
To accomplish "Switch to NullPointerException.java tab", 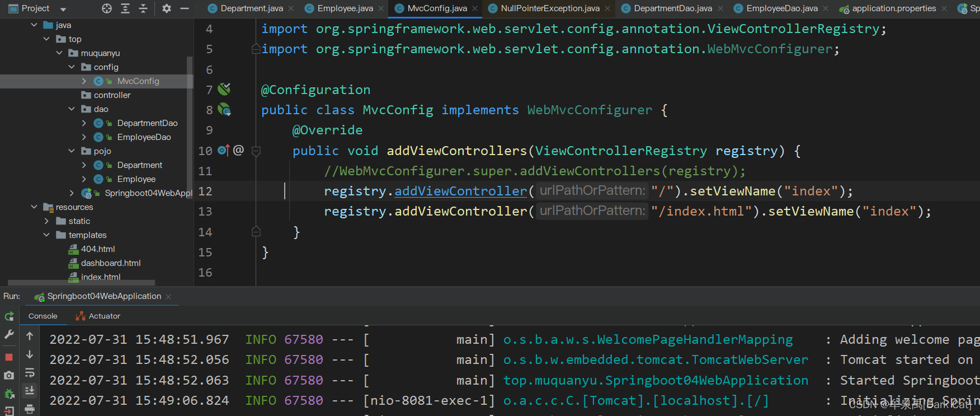I will click(x=550, y=8).
